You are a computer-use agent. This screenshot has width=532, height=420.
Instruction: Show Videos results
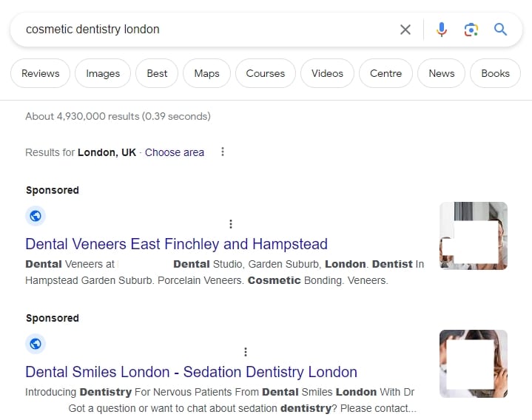327,73
